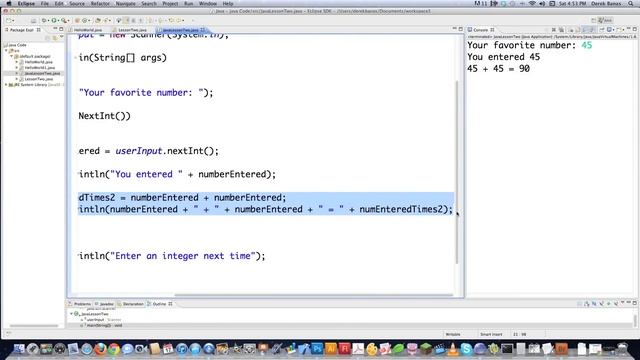Click the Remove Launch icon in Console
The height and width of the screenshot is (360, 640).
[554, 30]
